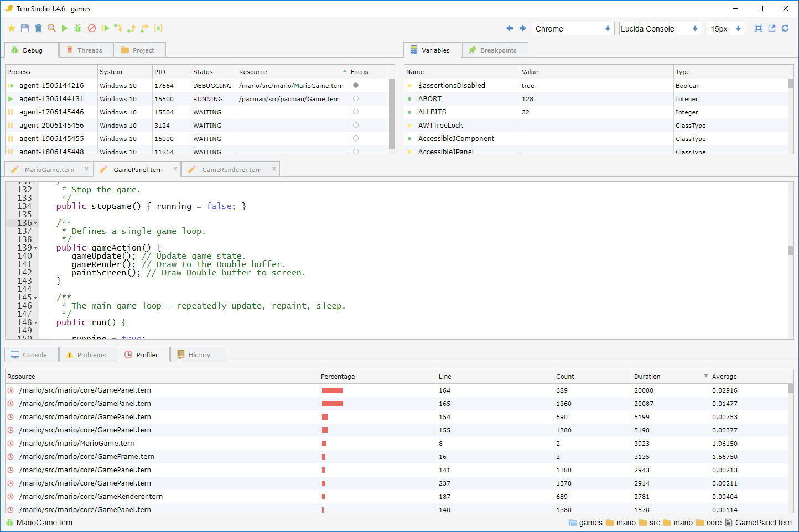Save file with the floppy disk icon
Viewport: 799px width, 532px height.
[x=25, y=28]
